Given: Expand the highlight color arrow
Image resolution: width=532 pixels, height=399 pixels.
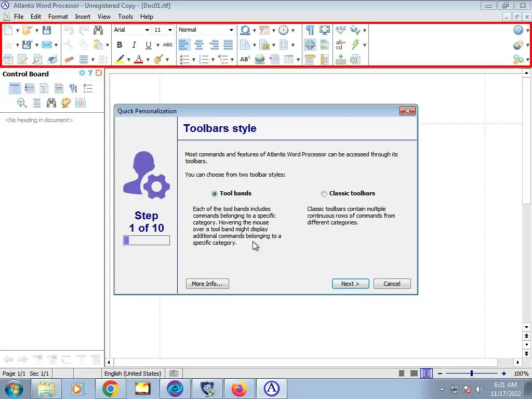Looking at the screenshot, I should pos(129,60).
